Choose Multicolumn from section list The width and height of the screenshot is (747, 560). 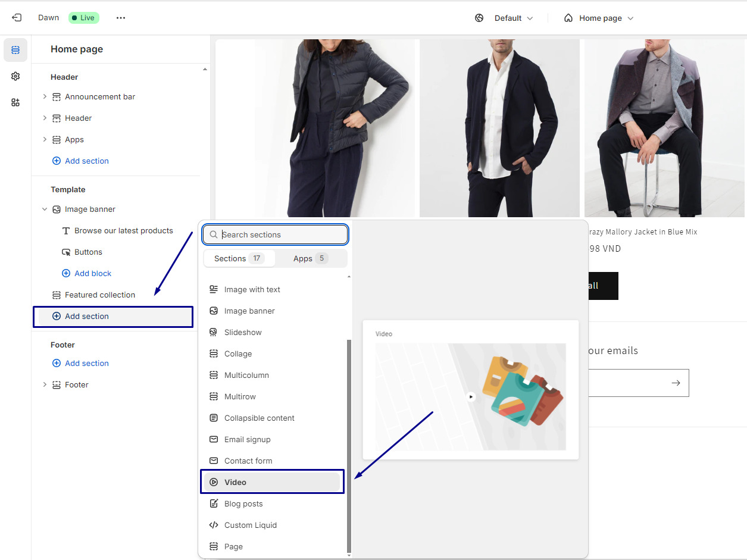tap(272, 375)
